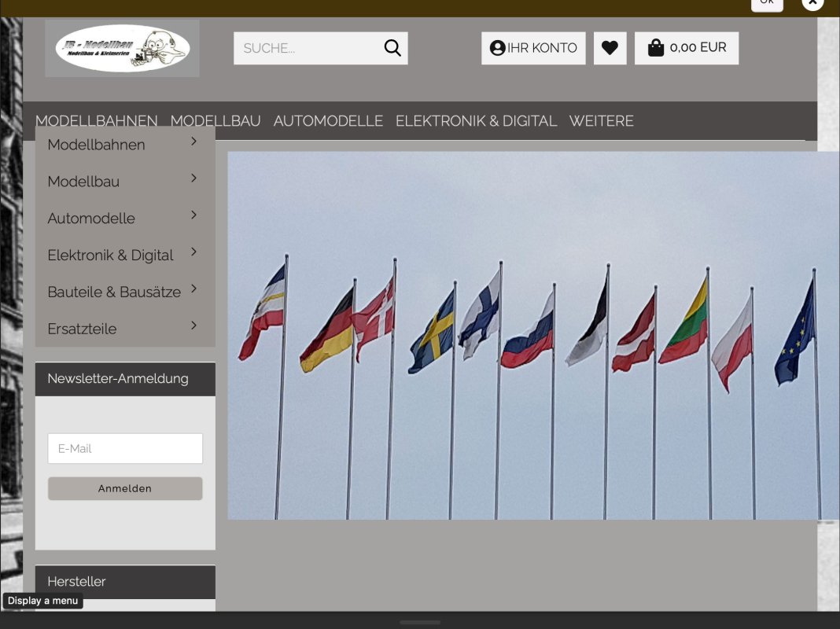This screenshot has width=840, height=629.
Task: Expand the sidebar Elektronik & Digital chevron
Action: pyautogui.click(x=193, y=252)
